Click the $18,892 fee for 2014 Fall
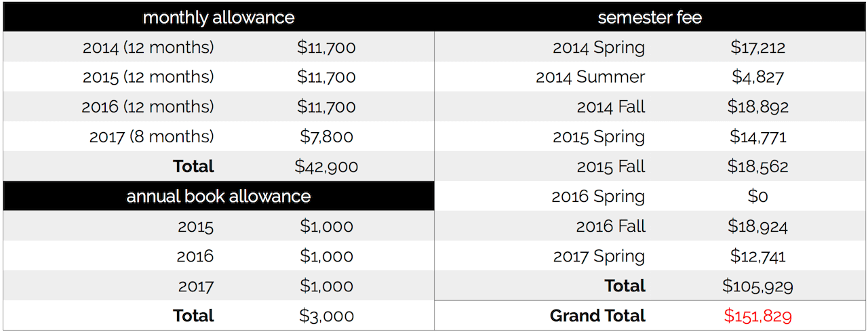 (x=757, y=107)
